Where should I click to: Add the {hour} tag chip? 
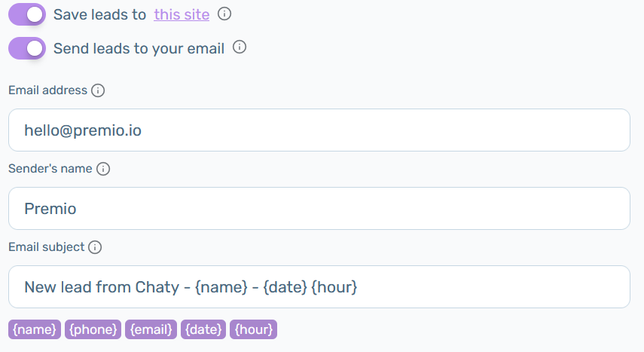point(253,329)
